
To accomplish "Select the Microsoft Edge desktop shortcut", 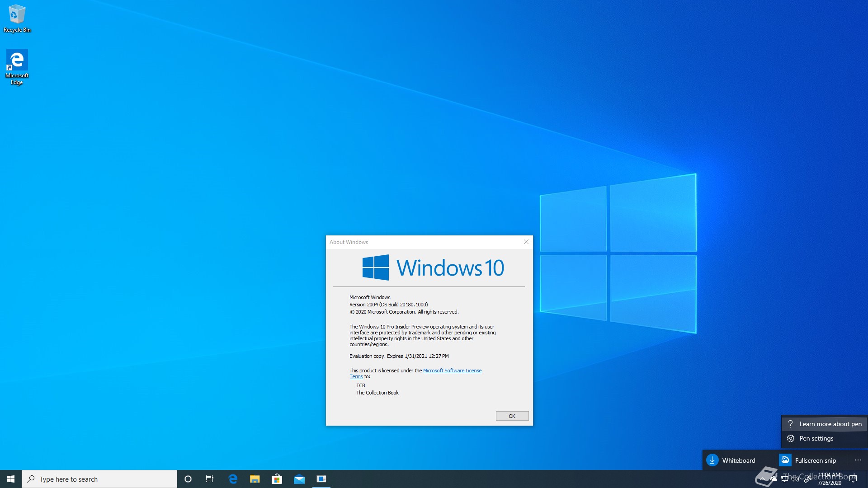I will point(17,67).
